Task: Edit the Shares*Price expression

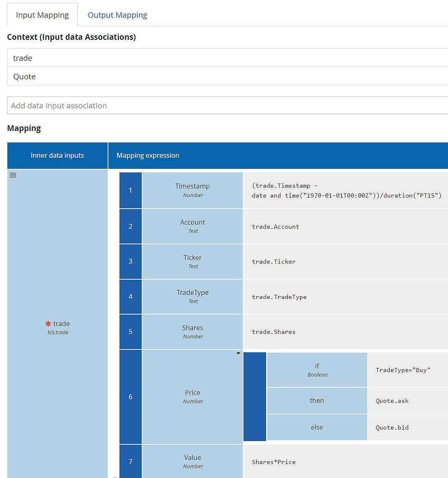Action: [345, 462]
